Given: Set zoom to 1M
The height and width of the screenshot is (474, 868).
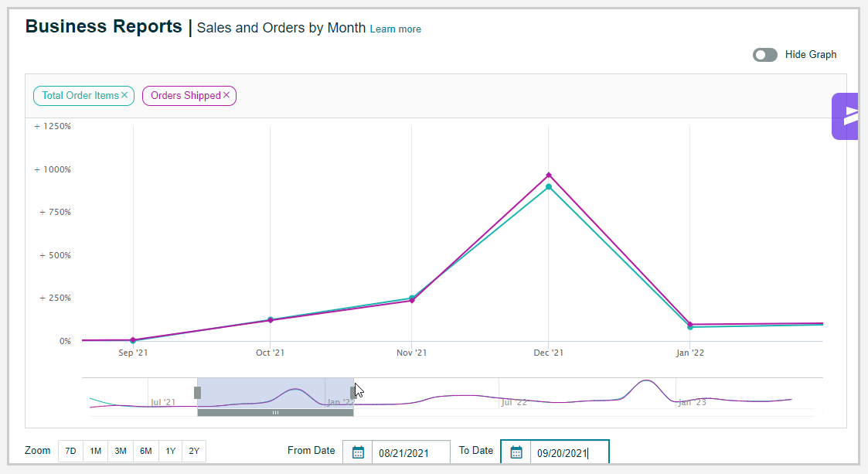Looking at the screenshot, I should pyautogui.click(x=95, y=451).
